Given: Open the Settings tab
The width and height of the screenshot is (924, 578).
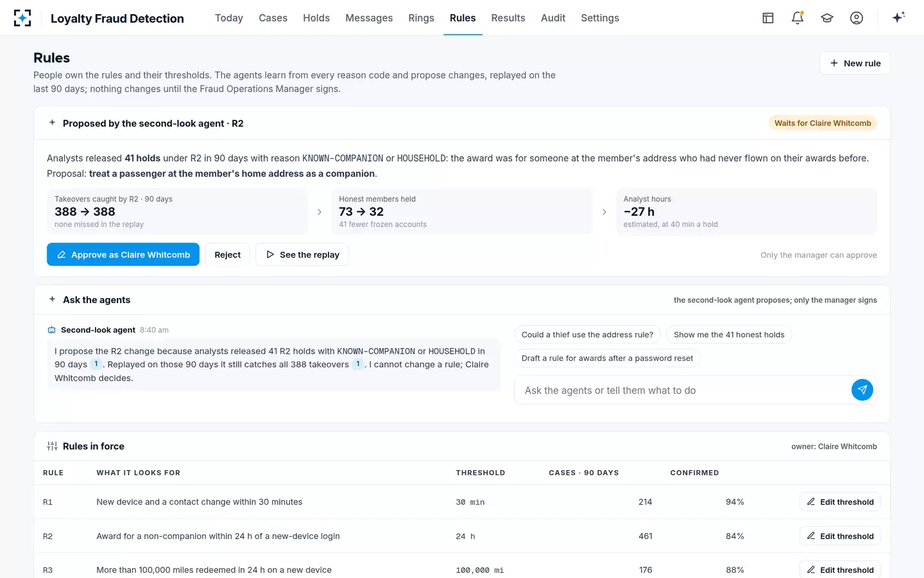Looking at the screenshot, I should tap(600, 18).
